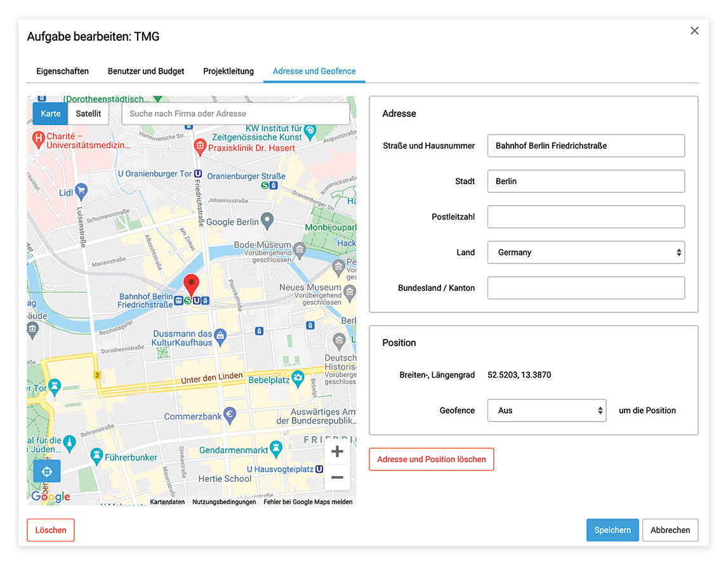Click the U Oranienburger Tor station icon
Image resolution: width=728 pixels, height=565 pixels.
pos(198,174)
